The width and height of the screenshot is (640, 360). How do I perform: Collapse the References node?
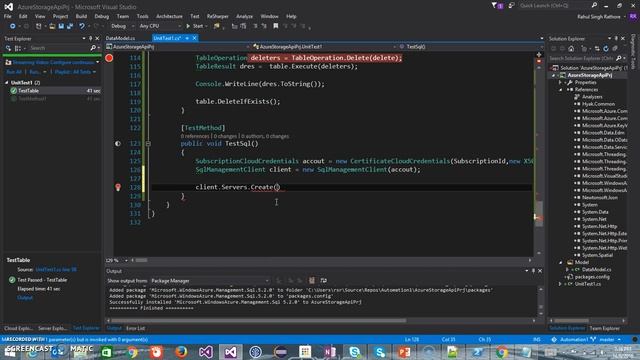click(560, 90)
